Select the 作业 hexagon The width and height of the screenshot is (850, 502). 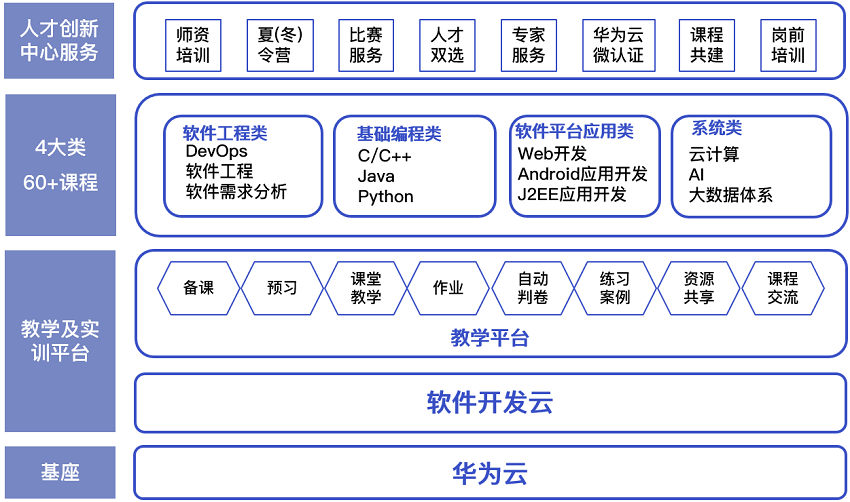tap(448, 288)
